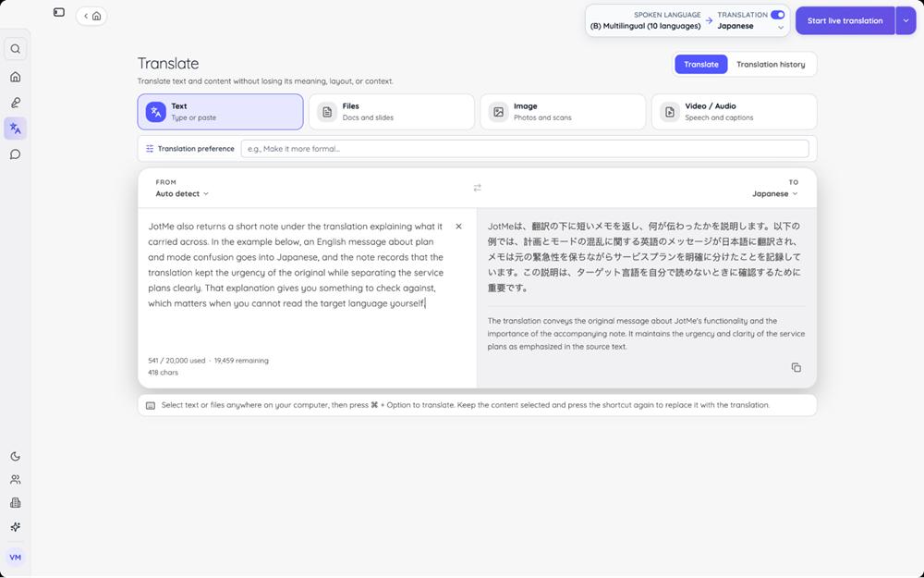Toggle the Translation switch on or off
This screenshot has height=578, width=924.
point(778,15)
